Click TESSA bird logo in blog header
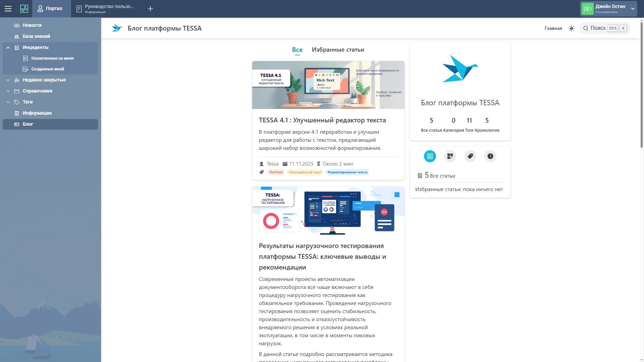Screen dimensions: 644x362 pos(117,28)
